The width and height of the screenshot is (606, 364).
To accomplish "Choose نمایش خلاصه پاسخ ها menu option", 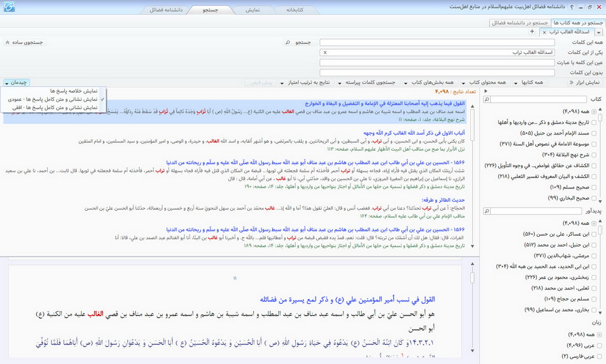I will point(54,91).
